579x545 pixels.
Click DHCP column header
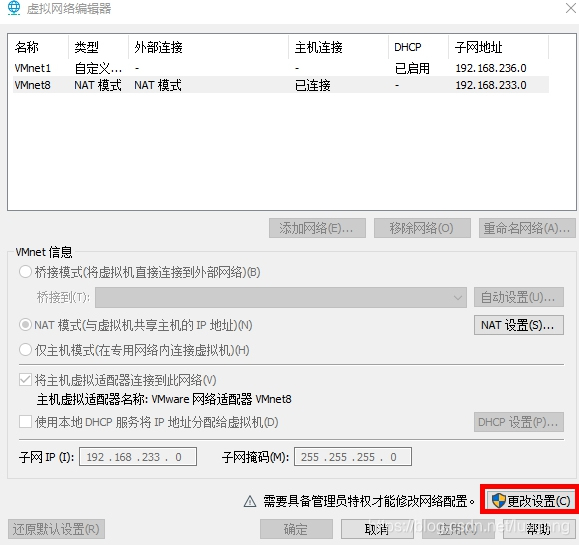[x=419, y=47]
